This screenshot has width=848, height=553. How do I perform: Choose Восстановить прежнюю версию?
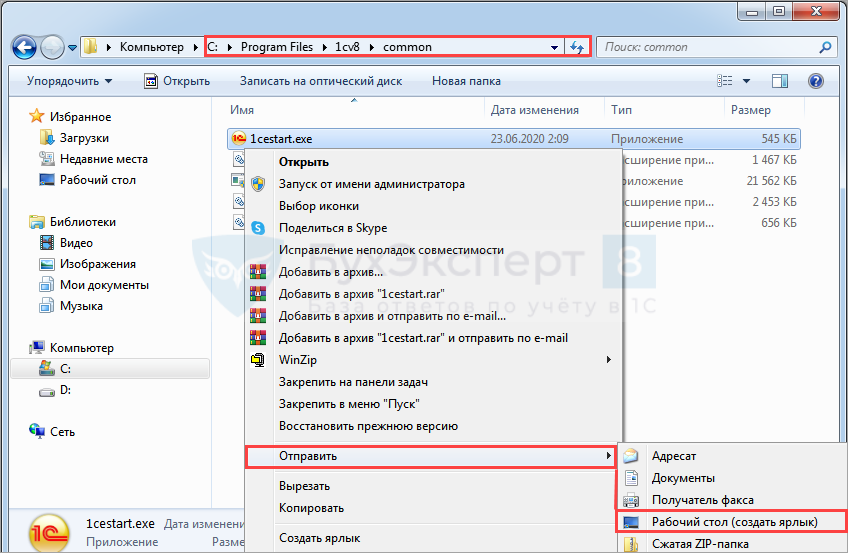[433, 426]
